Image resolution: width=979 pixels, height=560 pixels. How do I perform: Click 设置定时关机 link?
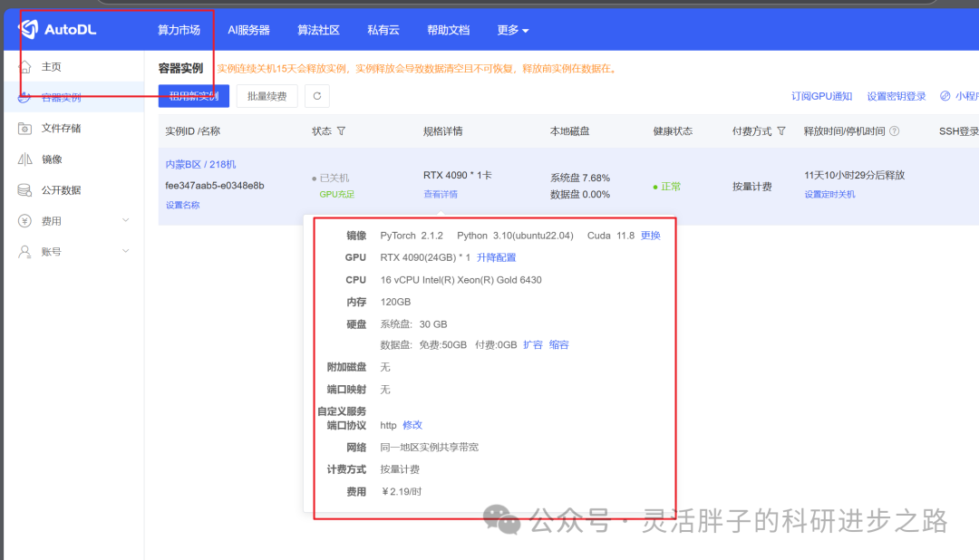(829, 195)
